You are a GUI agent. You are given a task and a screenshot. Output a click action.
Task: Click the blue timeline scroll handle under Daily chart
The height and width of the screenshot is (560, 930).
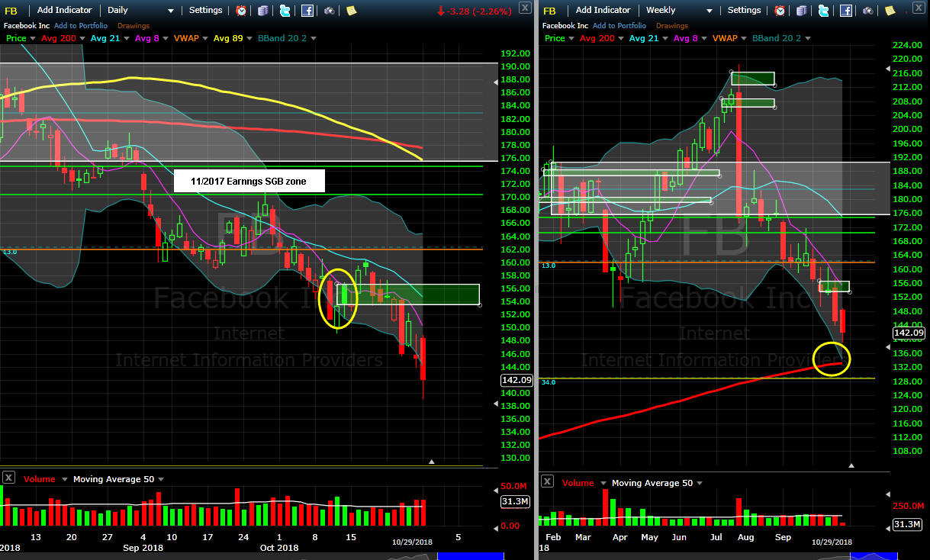(470, 555)
